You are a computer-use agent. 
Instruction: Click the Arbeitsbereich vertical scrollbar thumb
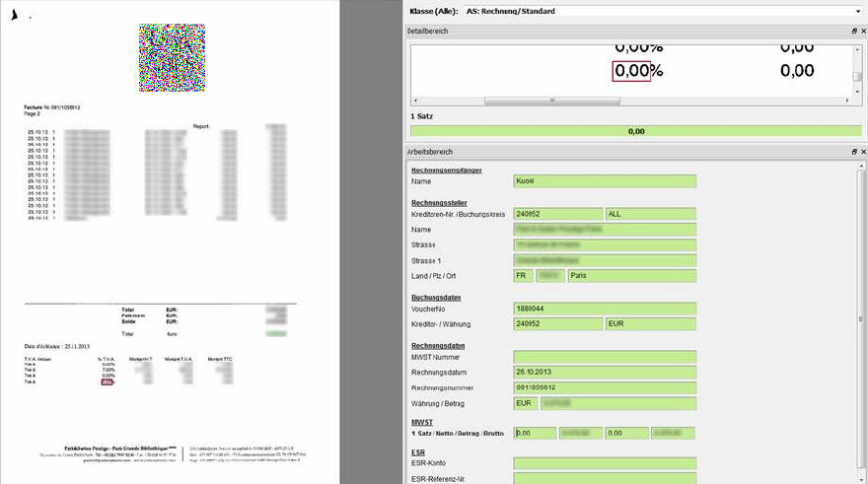(861, 318)
